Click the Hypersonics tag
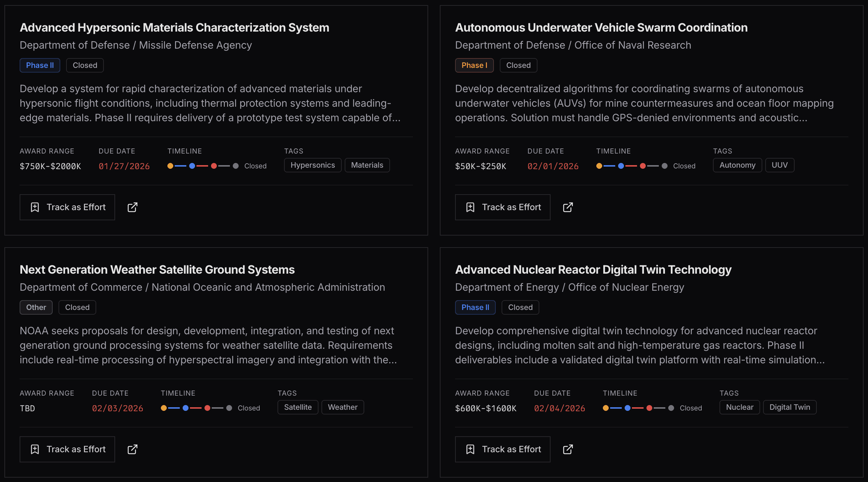Viewport: 868px width, 482px height. pos(313,165)
